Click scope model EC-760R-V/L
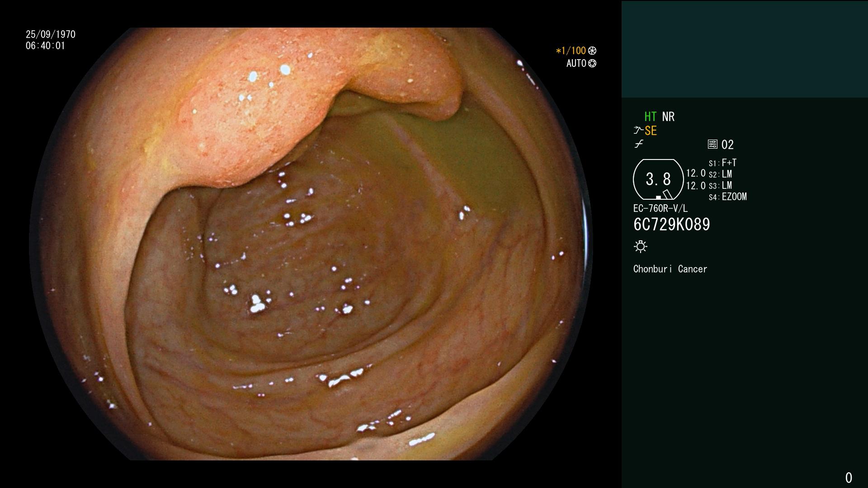 click(x=660, y=208)
